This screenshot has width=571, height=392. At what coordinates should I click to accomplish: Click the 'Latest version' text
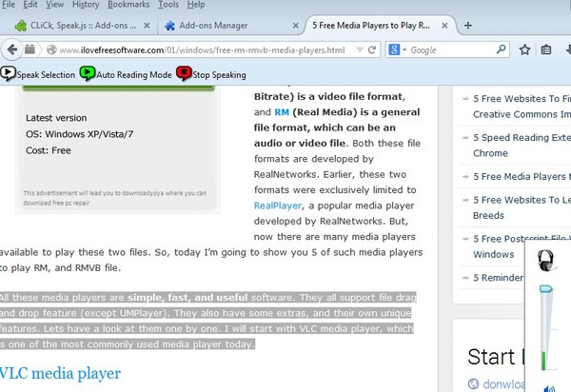click(56, 118)
